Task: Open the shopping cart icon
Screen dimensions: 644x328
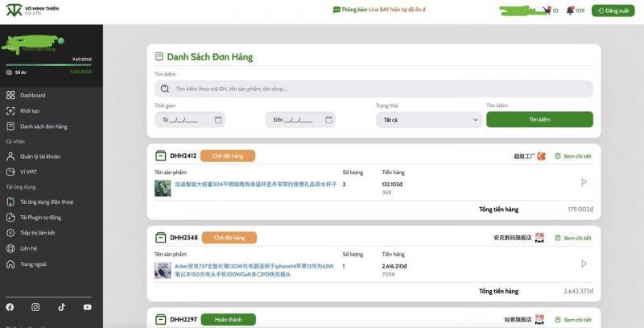Action: point(547,10)
